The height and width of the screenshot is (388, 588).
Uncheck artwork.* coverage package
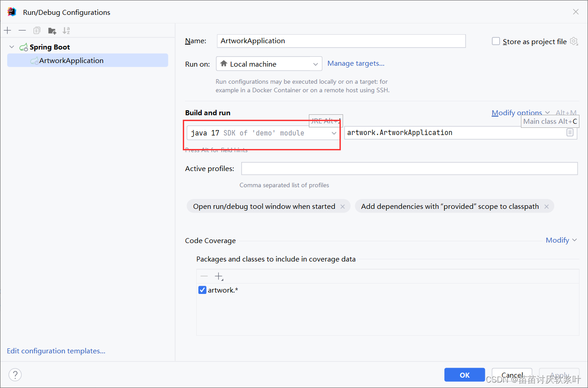tap(202, 290)
